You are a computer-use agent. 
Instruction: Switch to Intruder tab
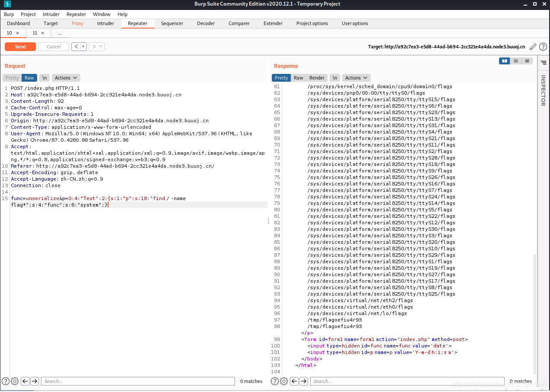point(105,23)
